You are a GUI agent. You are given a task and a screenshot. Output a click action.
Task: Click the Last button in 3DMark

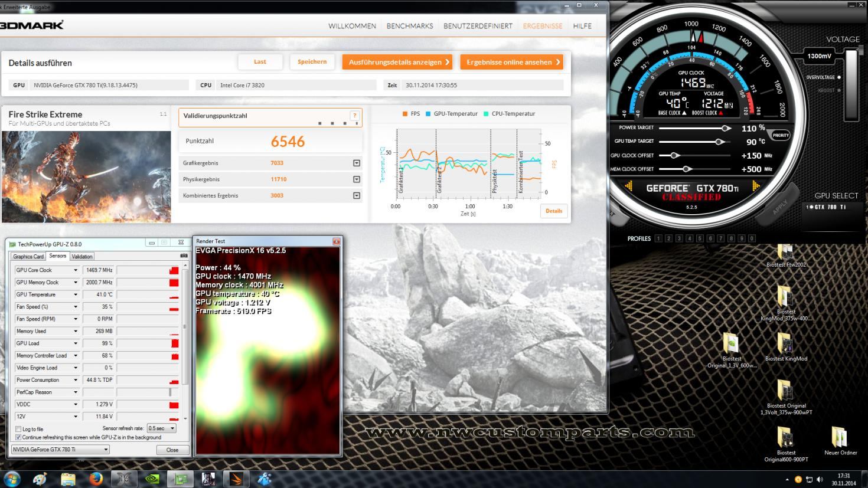pos(260,62)
